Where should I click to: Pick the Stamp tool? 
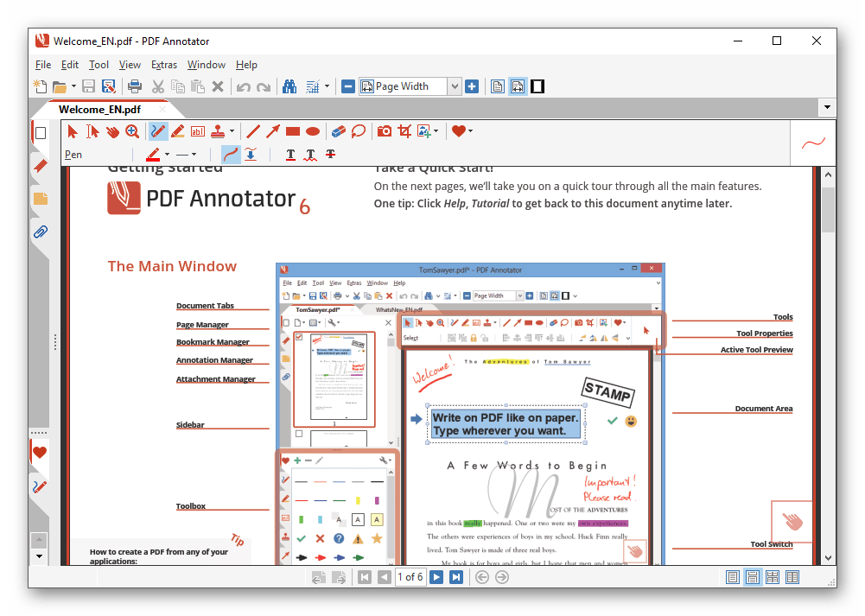219,130
